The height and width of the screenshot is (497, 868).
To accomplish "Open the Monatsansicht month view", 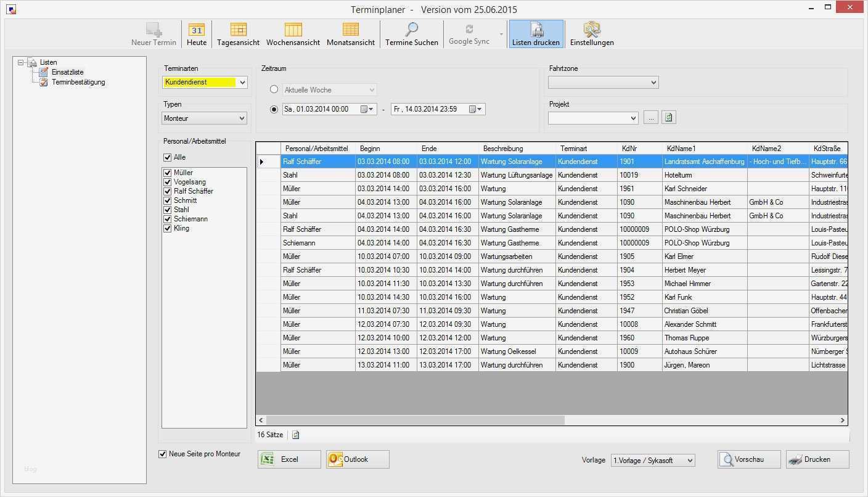I will point(351,34).
